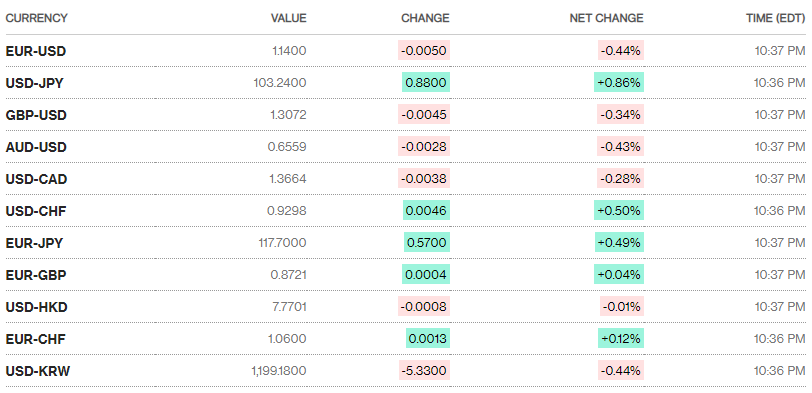Open the USD-KRW currency pair link
This screenshot has height=393, width=812.
[x=38, y=371]
